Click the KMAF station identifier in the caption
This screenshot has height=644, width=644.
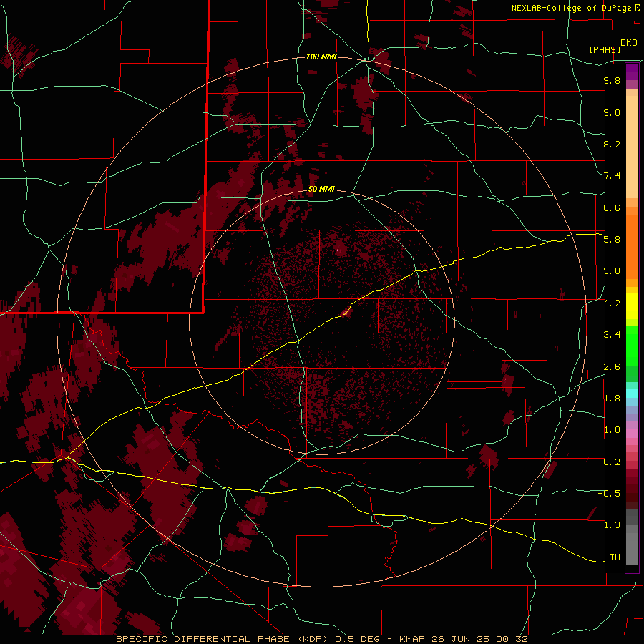pyautogui.click(x=413, y=639)
